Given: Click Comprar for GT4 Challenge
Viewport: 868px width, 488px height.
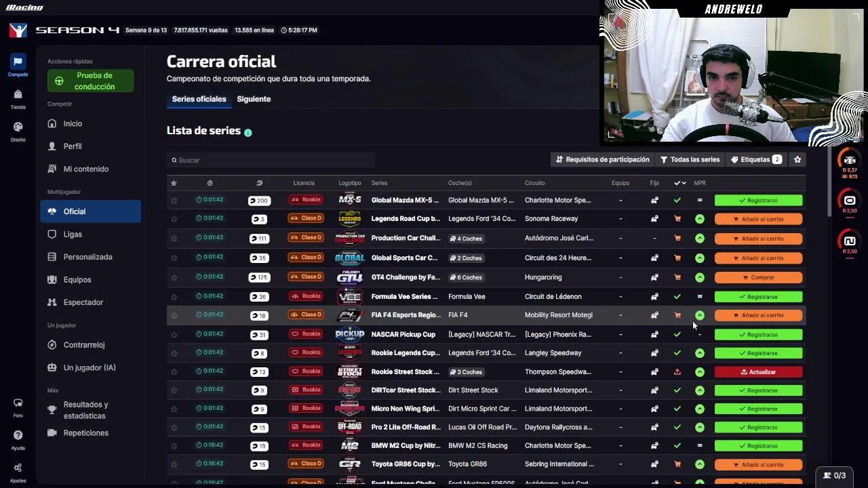Looking at the screenshot, I should pyautogui.click(x=758, y=277).
